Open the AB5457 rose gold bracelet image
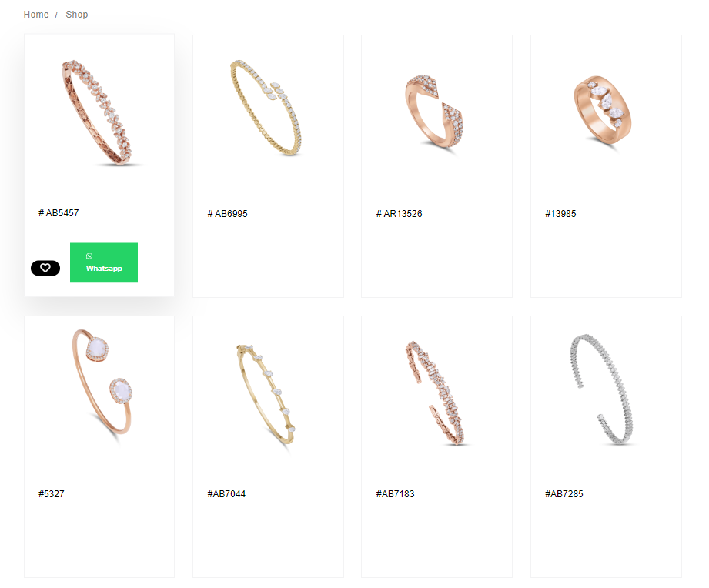709x588 pixels. pyautogui.click(x=99, y=113)
